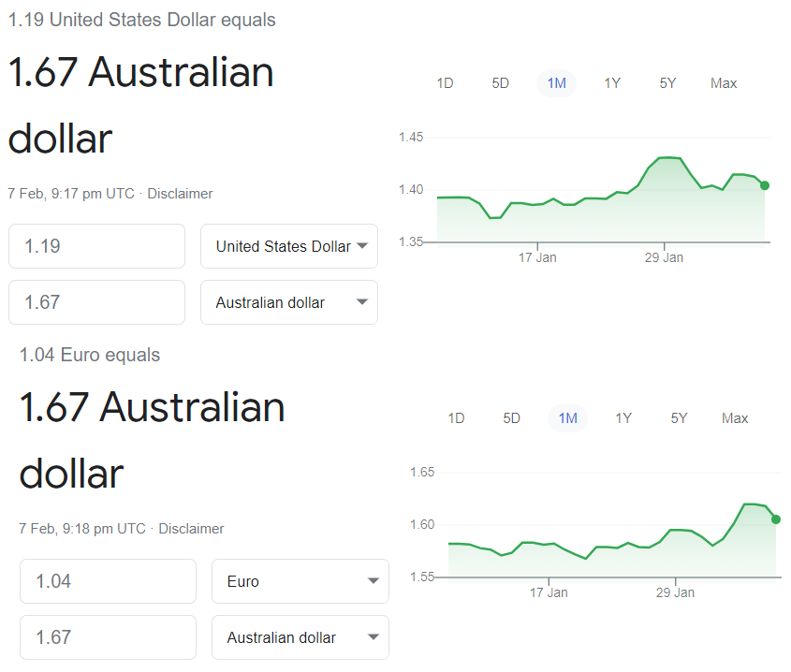
Task: Switch Euro chart to the 5Y range
Action: [x=679, y=418]
